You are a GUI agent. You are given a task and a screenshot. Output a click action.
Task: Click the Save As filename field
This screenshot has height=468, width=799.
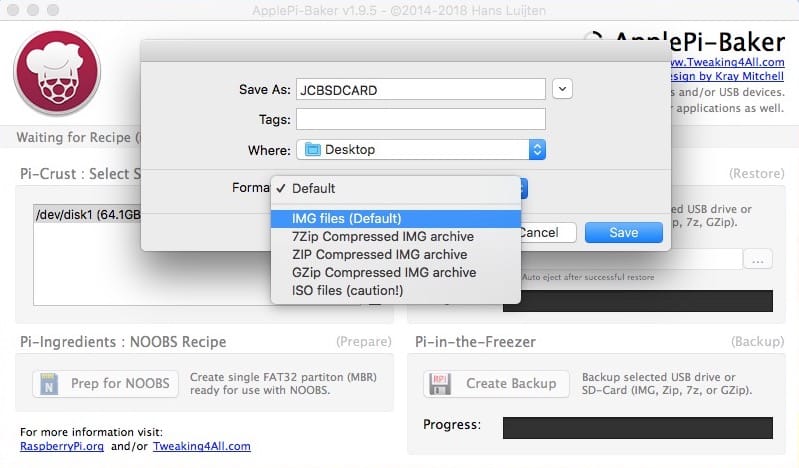(421, 90)
